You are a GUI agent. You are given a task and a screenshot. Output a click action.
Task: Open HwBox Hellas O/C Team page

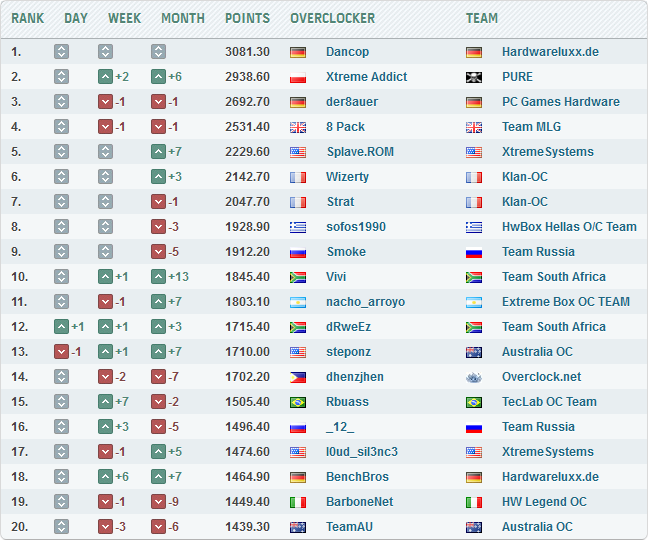coord(569,227)
